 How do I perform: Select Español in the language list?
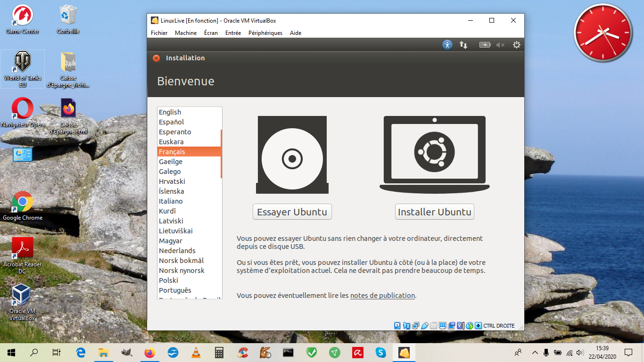(189, 122)
